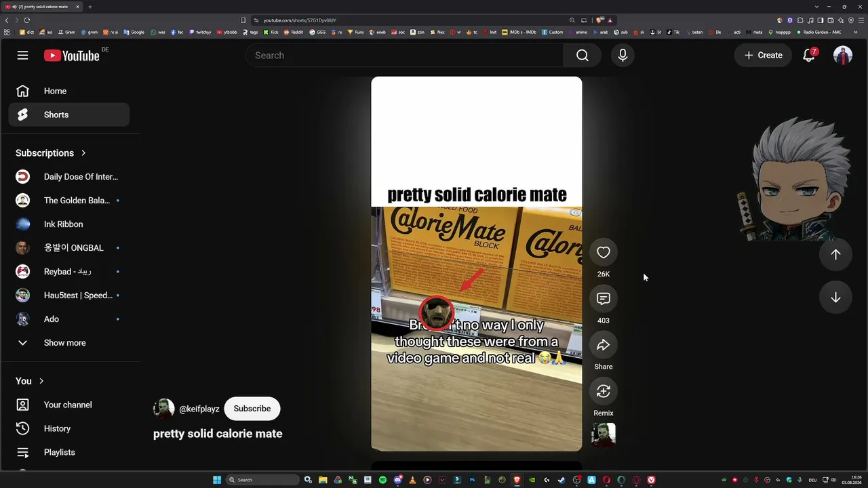Open Brave browser from the taskbar
Screen dimensions: 868x488
[517, 480]
